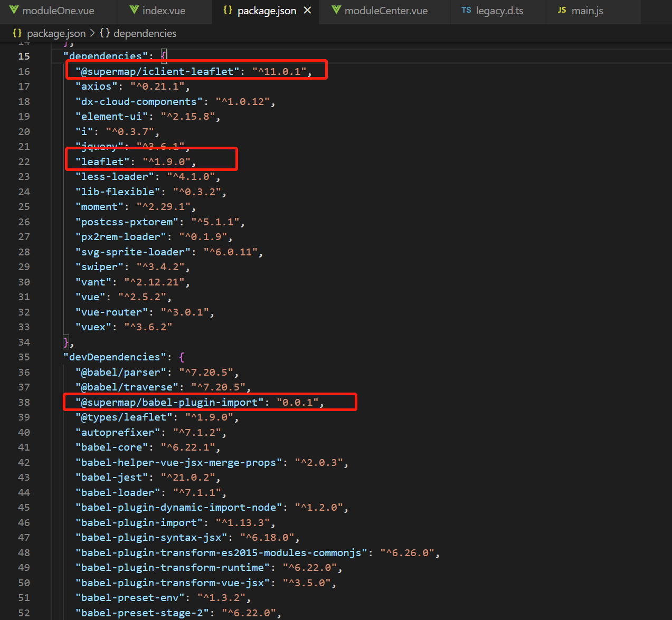The height and width of the screenshot is (620, 672).
Task: Click the "svg-sprite-loader" key
Action: tap(133, 252)
